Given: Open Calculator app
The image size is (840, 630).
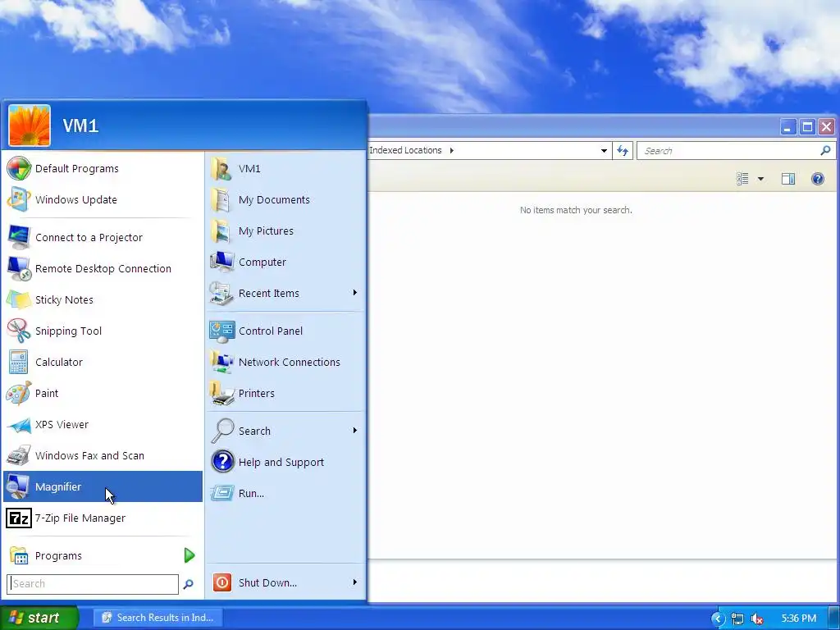Looking at the screenshot, I should (103, 362).
